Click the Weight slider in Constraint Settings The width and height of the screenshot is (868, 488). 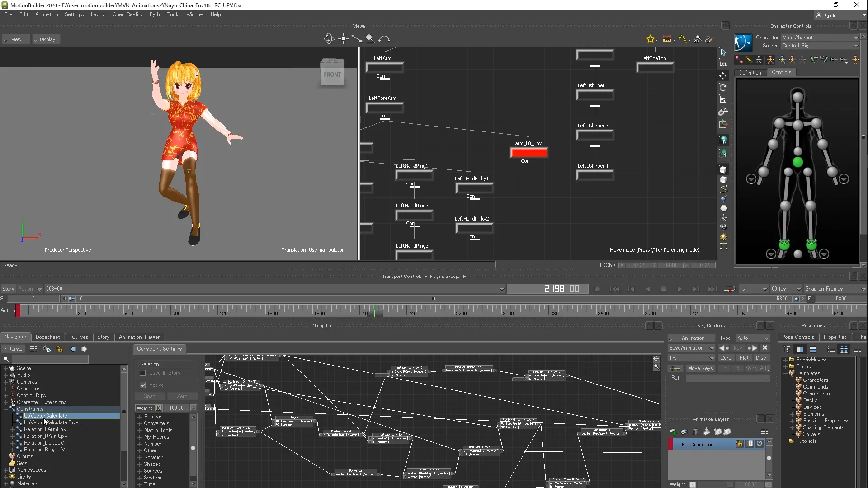[x=176, y=408]
